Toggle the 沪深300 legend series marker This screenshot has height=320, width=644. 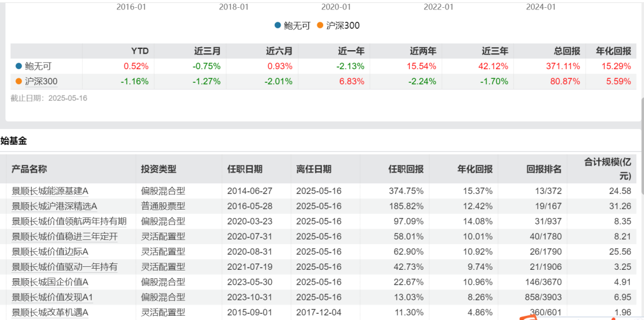pos(320,26)
